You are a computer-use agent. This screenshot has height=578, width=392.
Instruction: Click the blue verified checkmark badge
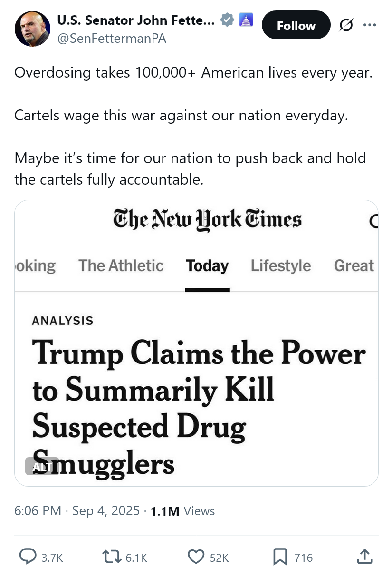[228, 20]
